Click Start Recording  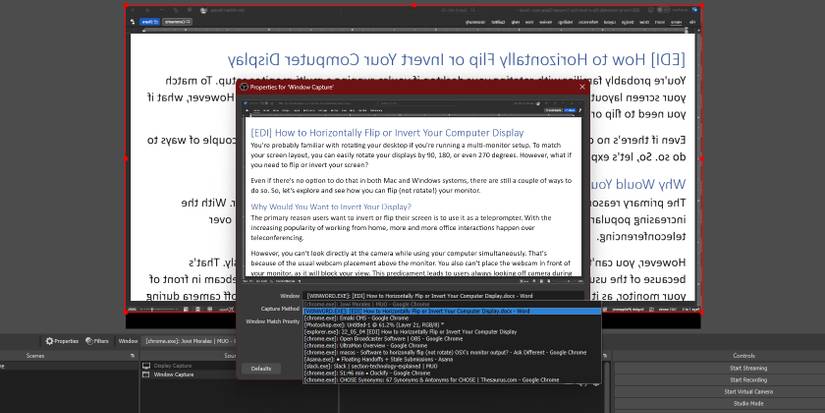tap(748, 380)
